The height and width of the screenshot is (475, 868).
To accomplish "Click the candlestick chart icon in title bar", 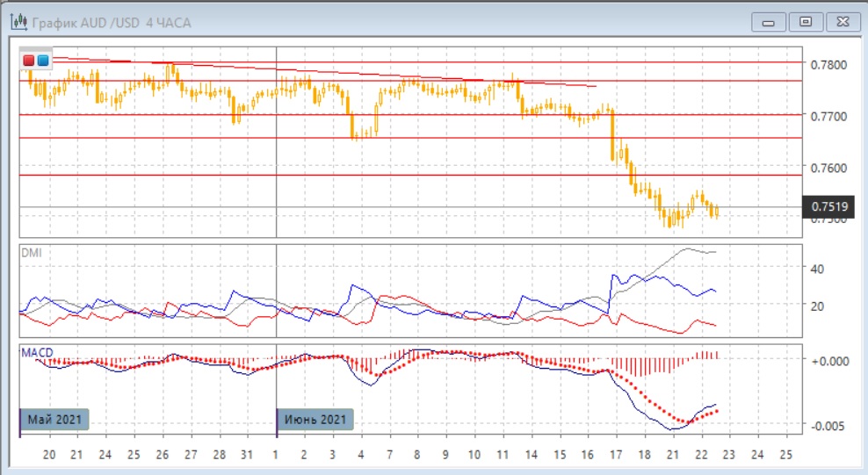I will pyautogui.click(x=17, y=22).
